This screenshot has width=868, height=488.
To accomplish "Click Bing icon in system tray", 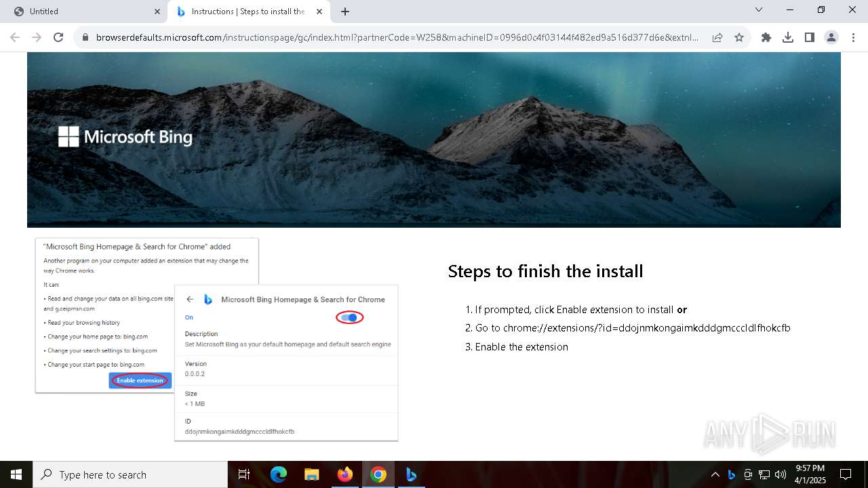I will click(x=731, y=474).
